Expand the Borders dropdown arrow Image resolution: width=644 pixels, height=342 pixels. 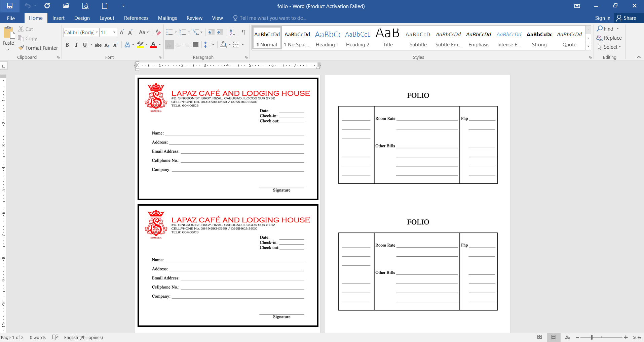243,45
